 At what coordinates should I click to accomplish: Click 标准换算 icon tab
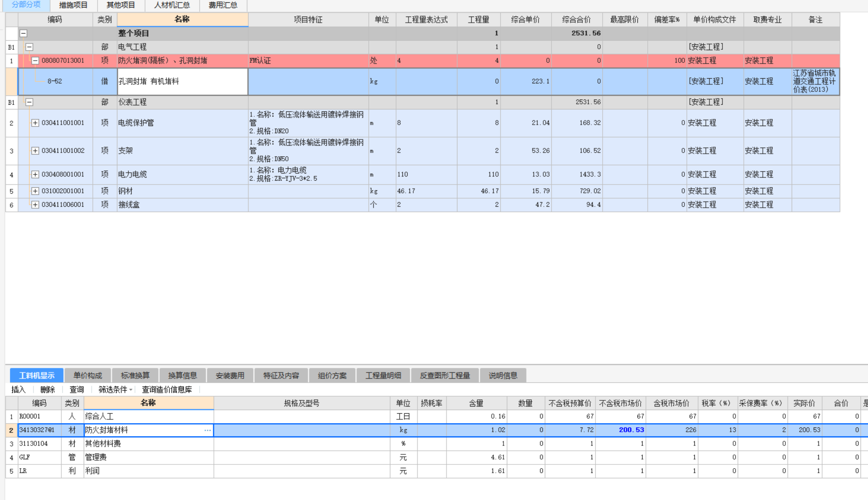(x=134, y=375)
